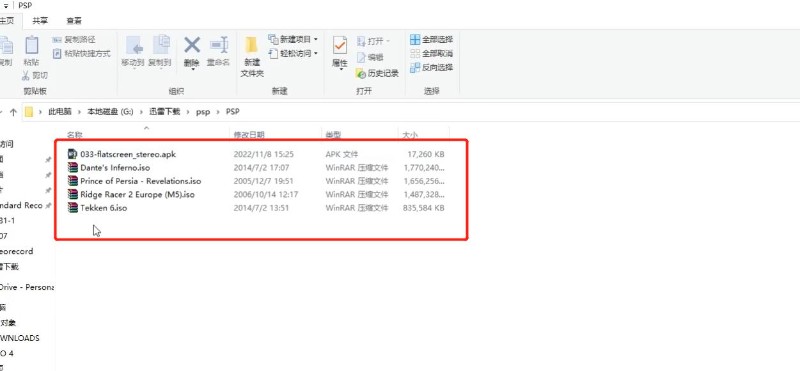Click date 2006/10/14 12:17
Screen dimensions: 800x371
click(266, 194)
